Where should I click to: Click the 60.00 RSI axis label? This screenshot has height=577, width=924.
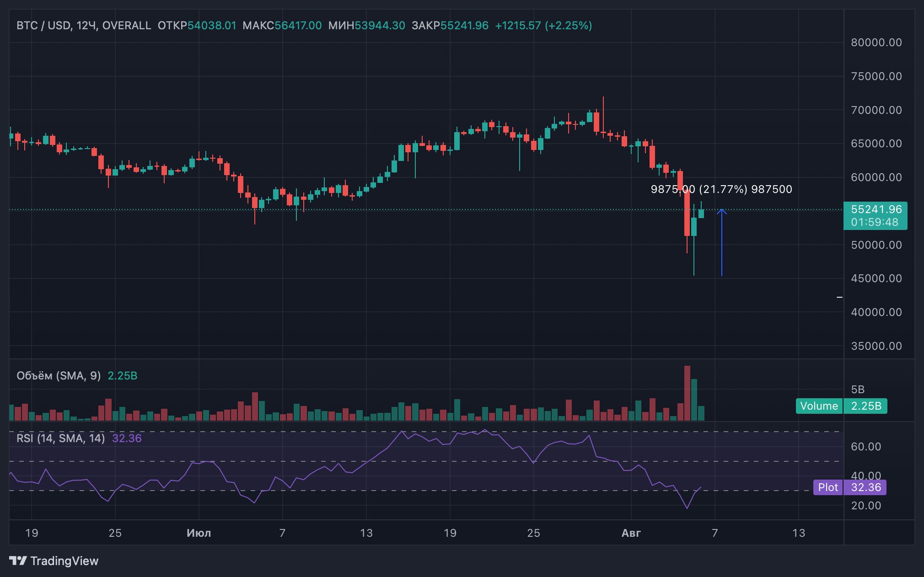click(865, 447)
